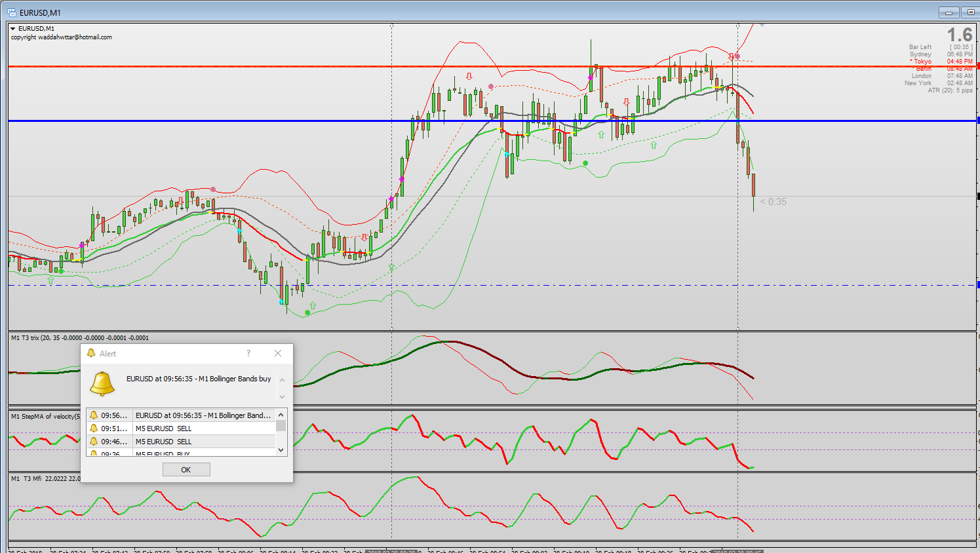Viewport: 980px width, 553px height.
Task: Expand the EURUSD,M1 chart dropdown triangle
Action: click(12, 29)
